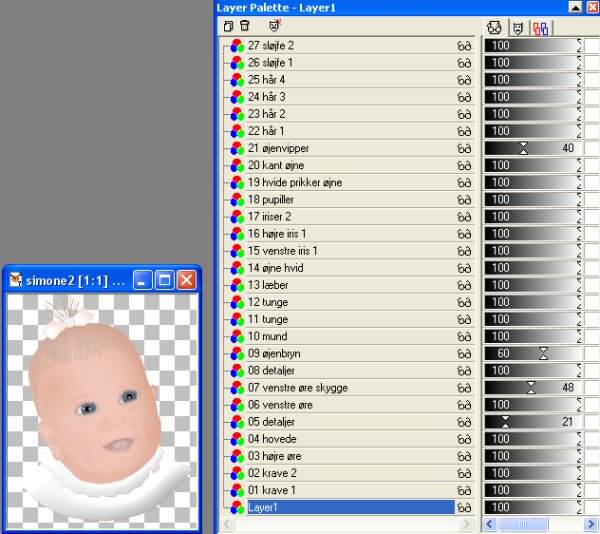Click the simone2 image canvas
This screenshot has width=600, height=534.
pyautogui.click(x=102, y=410)
